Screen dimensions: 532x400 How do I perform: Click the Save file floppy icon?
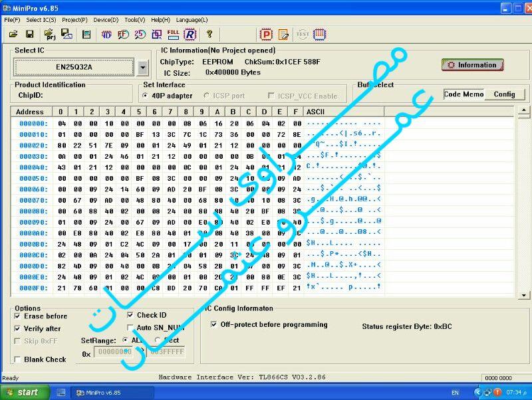30,34
